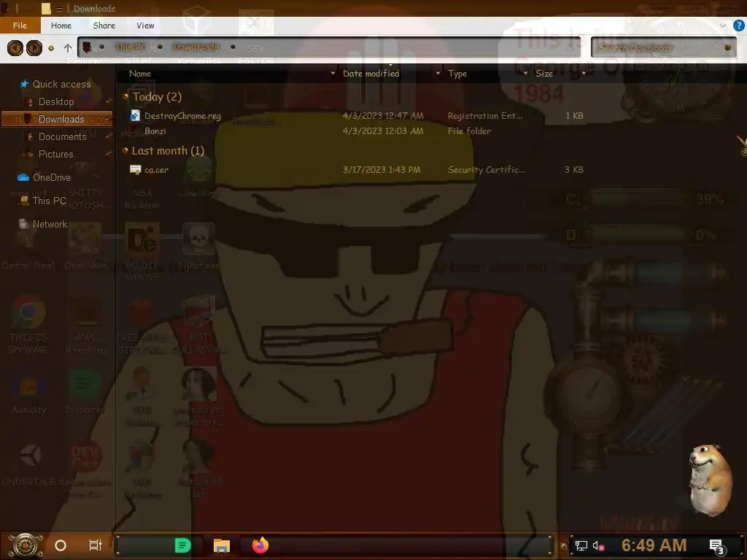Switch to the View ribbon tab
The width and height of the screenshot is (747, 560).
click(x=145, y=26)
